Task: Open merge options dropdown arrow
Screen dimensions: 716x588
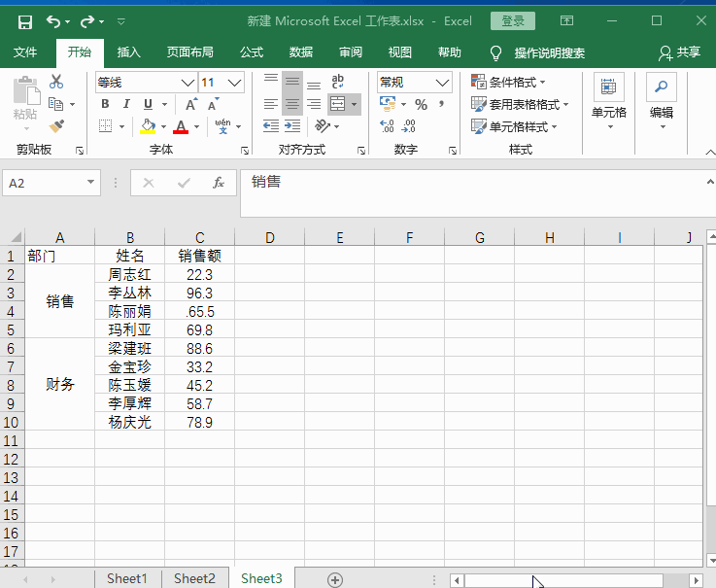Action: [355, 104]
